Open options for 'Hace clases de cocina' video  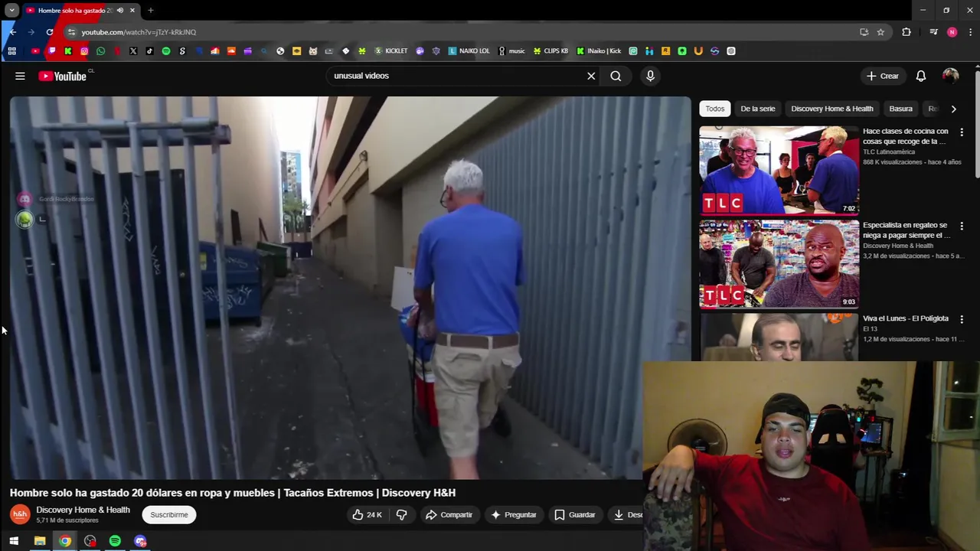tap(962, 132)
